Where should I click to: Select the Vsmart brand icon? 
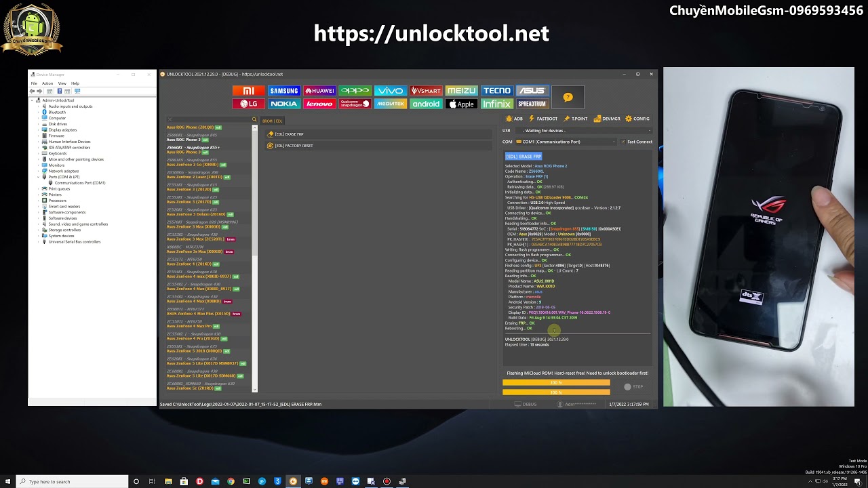[426, 91]
